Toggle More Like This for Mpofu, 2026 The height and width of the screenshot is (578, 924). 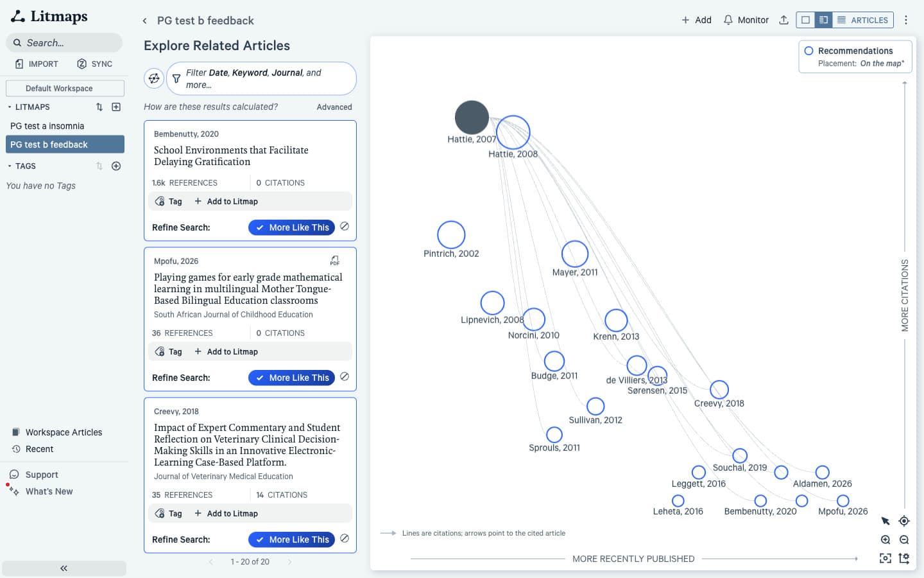click(x=292, y=378)
